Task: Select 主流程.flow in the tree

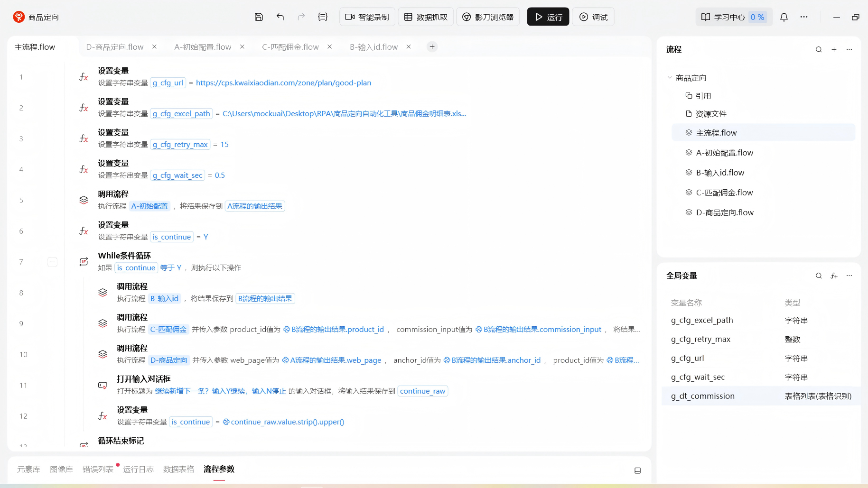Action: [763, 133]
